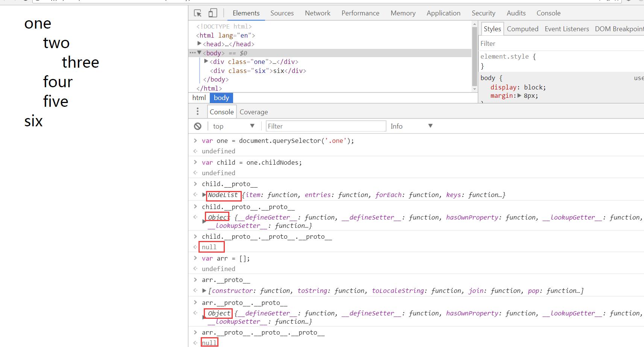Viewport: 644px width, 347px height.
Task: Open the Elements tab
Action: click(246, 13)
